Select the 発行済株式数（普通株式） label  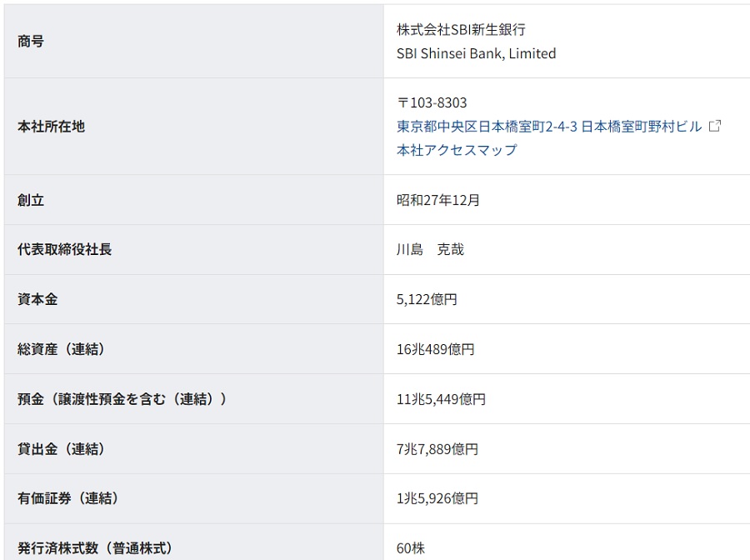[x=95, y=548]
